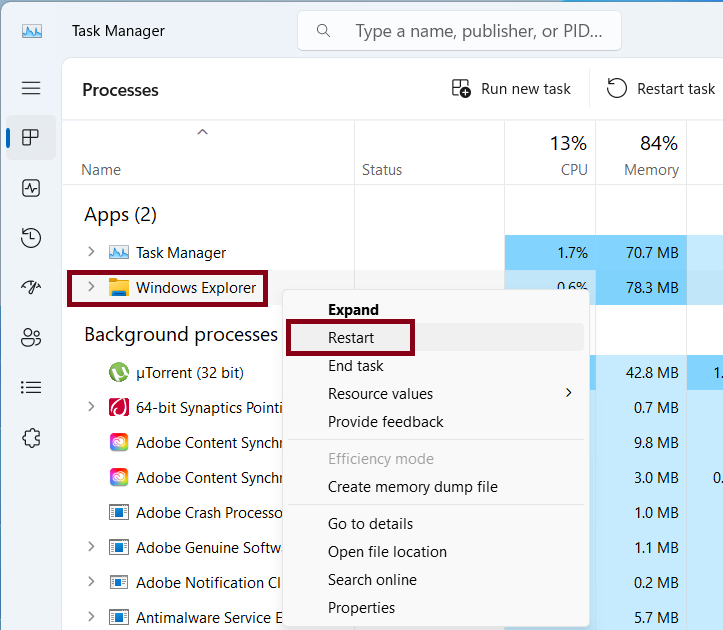This screenshot has height=630, width=723.
Task: Select the Processes page icon in sidebar
Action: [x=31, y=137]
